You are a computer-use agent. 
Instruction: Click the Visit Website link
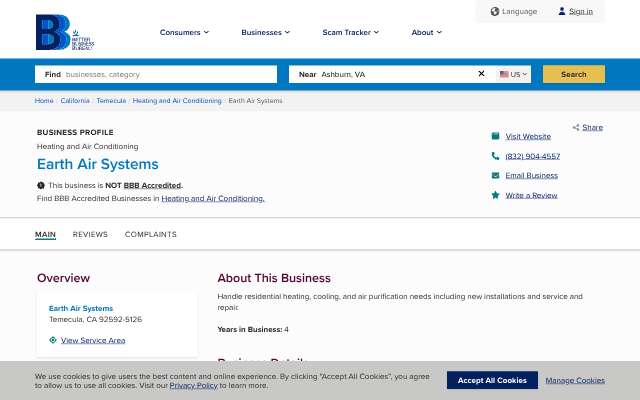tap(528, 136)
